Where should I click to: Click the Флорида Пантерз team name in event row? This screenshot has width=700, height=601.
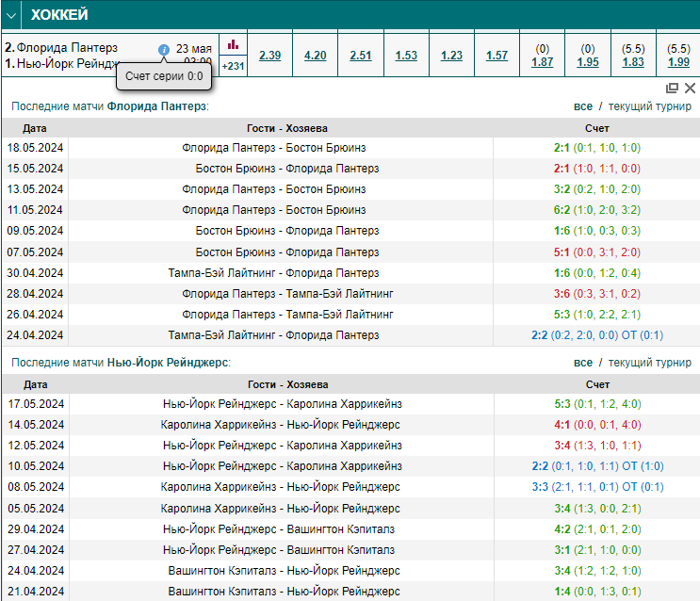click(67, 47)
